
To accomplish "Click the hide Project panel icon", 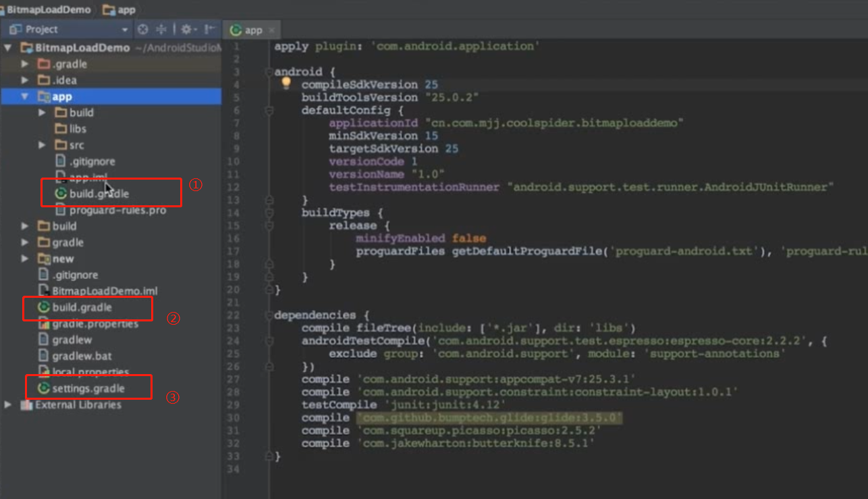I will click(210, 30).
